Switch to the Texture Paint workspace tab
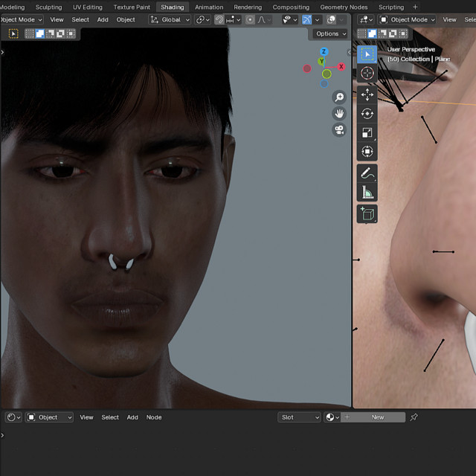Image resolution: width=476 pixels, height=476 pixels. [132, 7]
